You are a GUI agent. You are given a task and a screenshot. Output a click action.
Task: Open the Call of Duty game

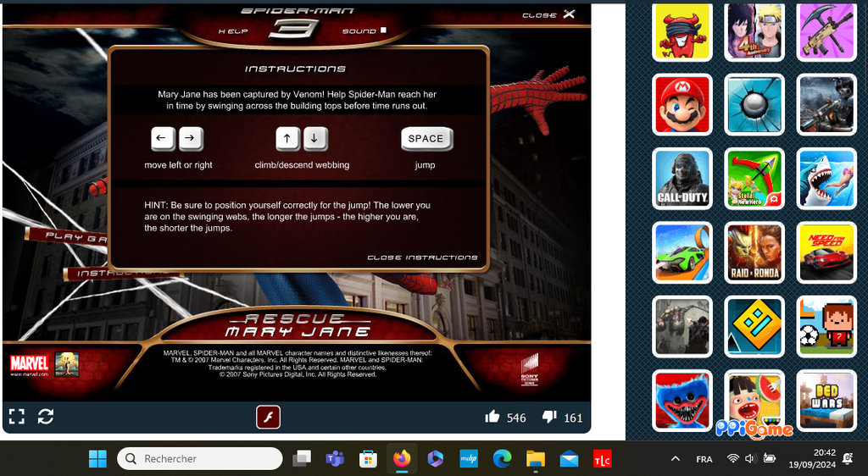coord(682,179)
